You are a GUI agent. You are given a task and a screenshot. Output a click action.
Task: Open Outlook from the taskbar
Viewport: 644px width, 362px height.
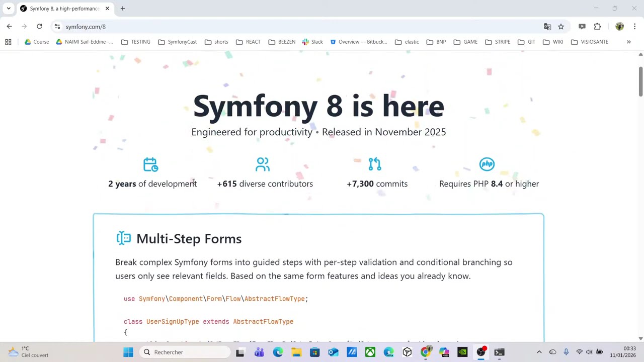(333, 352)
